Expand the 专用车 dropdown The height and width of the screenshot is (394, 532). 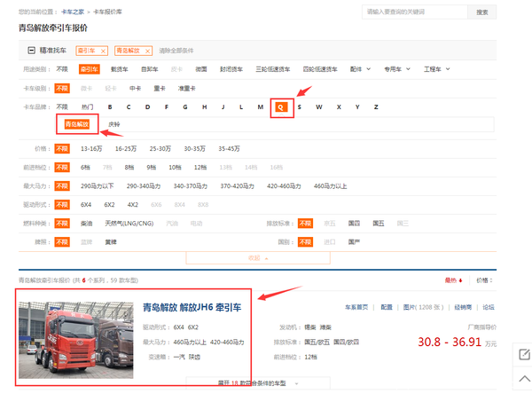click(x=397, y=69)
